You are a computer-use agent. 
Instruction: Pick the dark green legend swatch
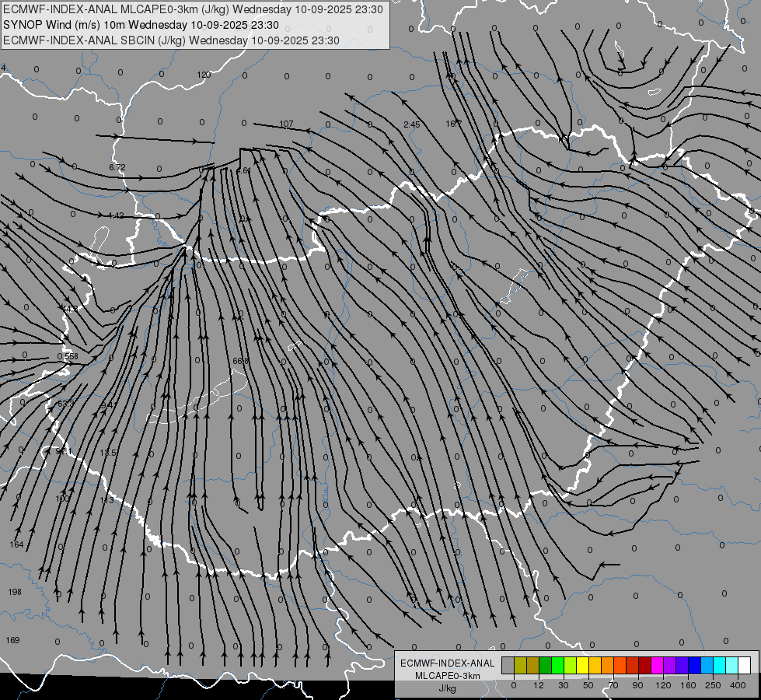coord(546,665)
